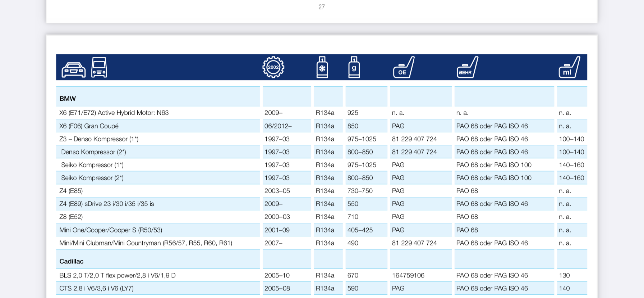Click the X6 (F06) Gran Coupé entry
644x298 pixels.
tap(89, 126)
